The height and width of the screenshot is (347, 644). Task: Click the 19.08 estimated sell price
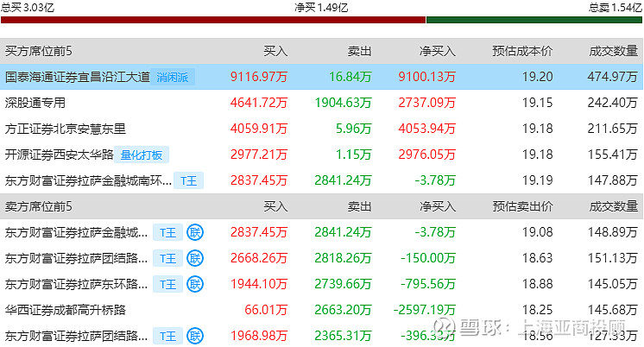pos(537,232)
